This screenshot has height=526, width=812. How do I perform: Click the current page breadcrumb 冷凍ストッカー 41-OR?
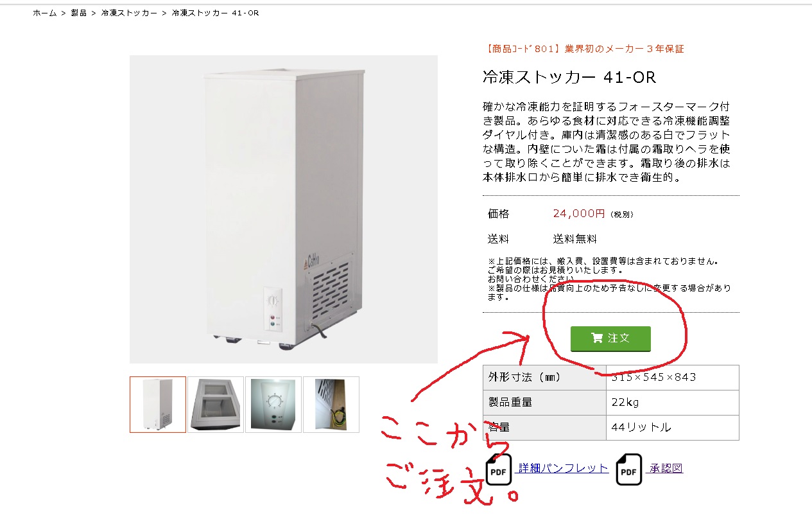[x=215, y=13]
